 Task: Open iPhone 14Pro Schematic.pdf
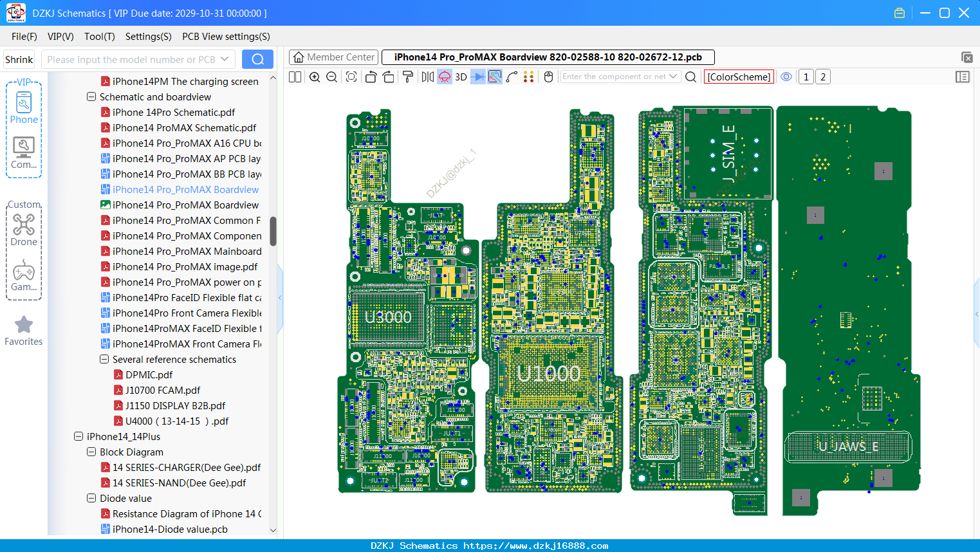point(174,113)
